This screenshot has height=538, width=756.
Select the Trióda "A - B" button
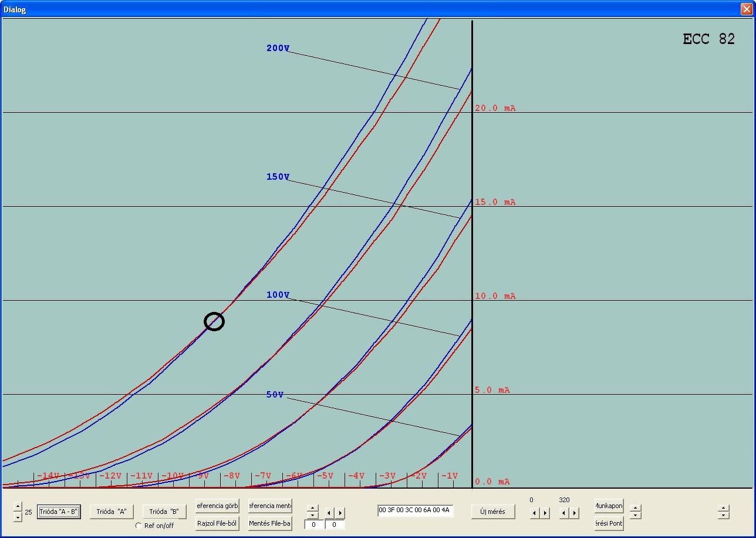tap(59, 512)
